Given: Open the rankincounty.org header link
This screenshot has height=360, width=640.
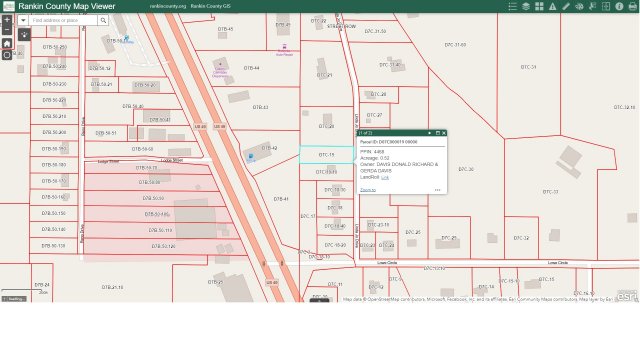Looking at the screenshot, I should pos(168,6).
